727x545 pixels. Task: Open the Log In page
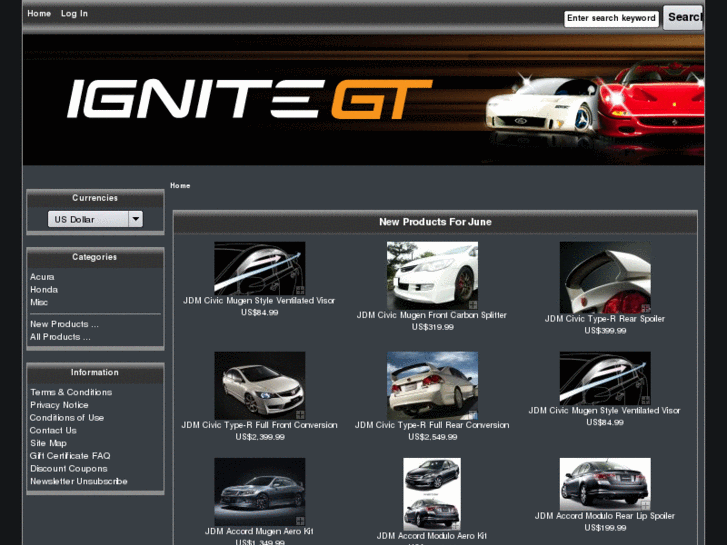coord(74,13)
